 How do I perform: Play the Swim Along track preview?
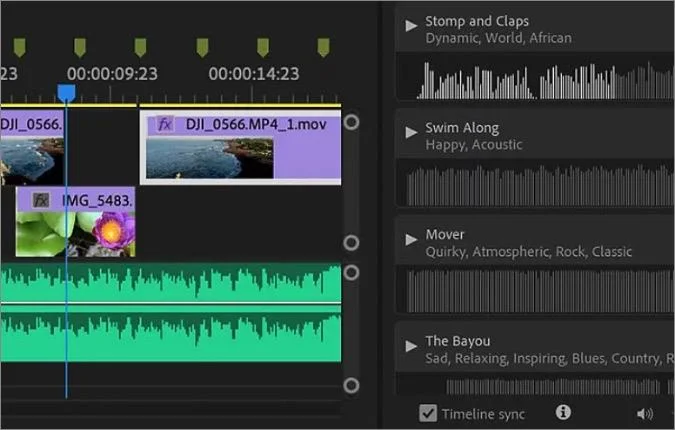tap(411, 132)
